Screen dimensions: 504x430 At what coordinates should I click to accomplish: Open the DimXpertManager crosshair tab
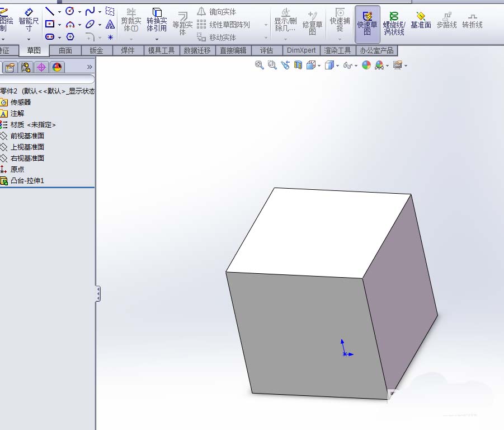(41, 67)
